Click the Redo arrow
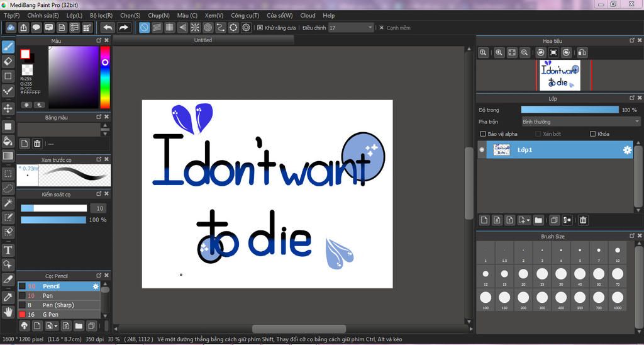 tap(123, 28)
